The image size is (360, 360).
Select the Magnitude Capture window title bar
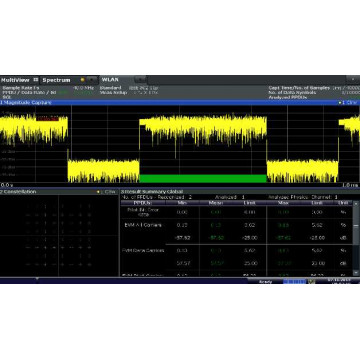click(180, 103)
